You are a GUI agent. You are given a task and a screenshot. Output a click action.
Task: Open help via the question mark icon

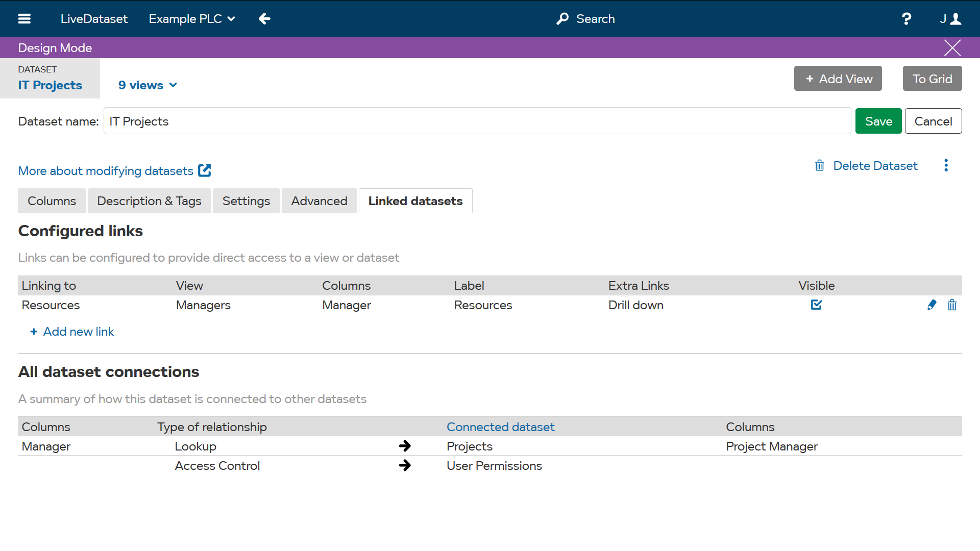pyautogui.click(x=906, y=18)
